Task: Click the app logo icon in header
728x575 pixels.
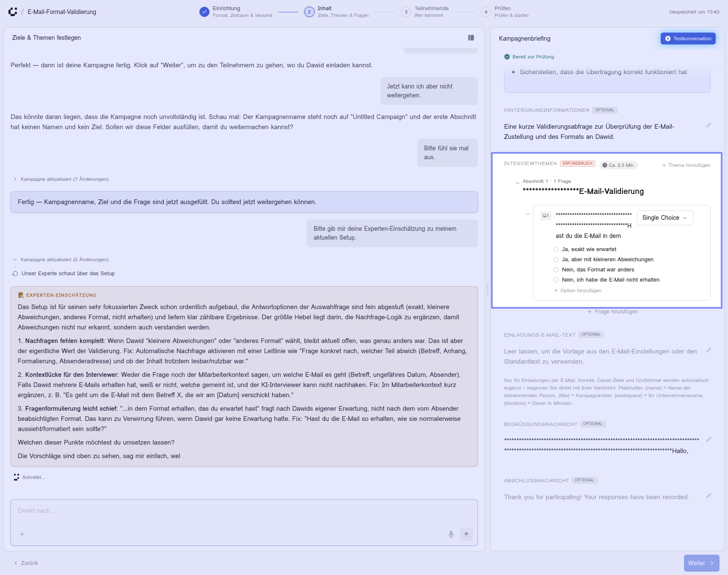Action: pyautogui.click(x=13, y=12)
